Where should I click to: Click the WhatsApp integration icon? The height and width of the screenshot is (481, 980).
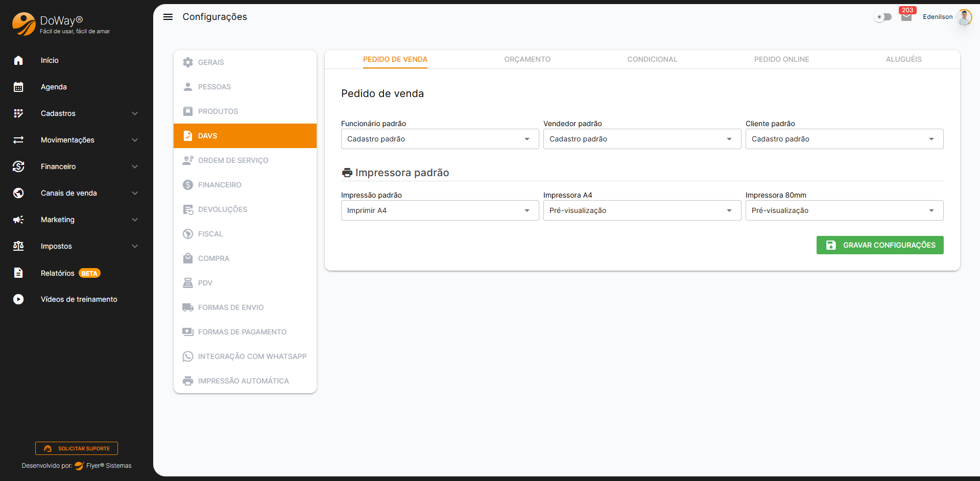188,356
